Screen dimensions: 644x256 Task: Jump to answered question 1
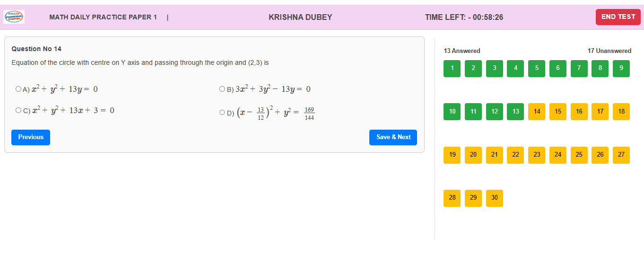point(452,68)
